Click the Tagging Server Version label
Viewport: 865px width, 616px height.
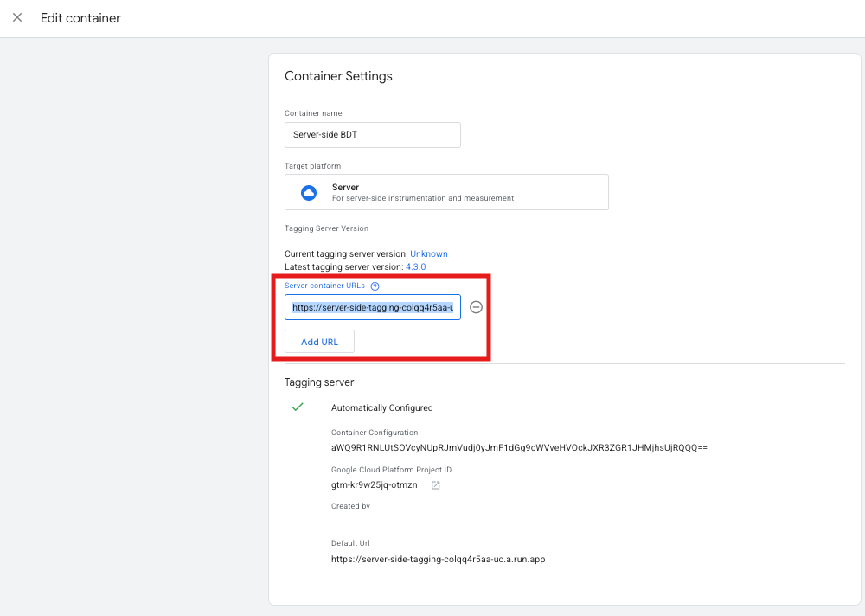coord(326,228)
